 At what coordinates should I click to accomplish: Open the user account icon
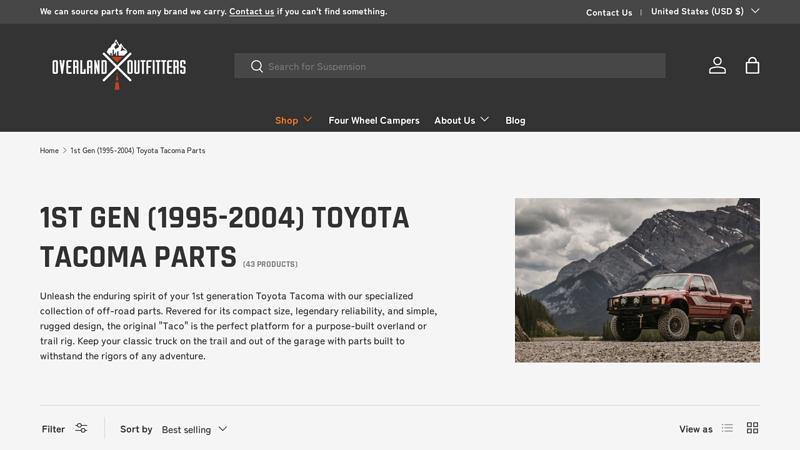(x=717, y=66)
